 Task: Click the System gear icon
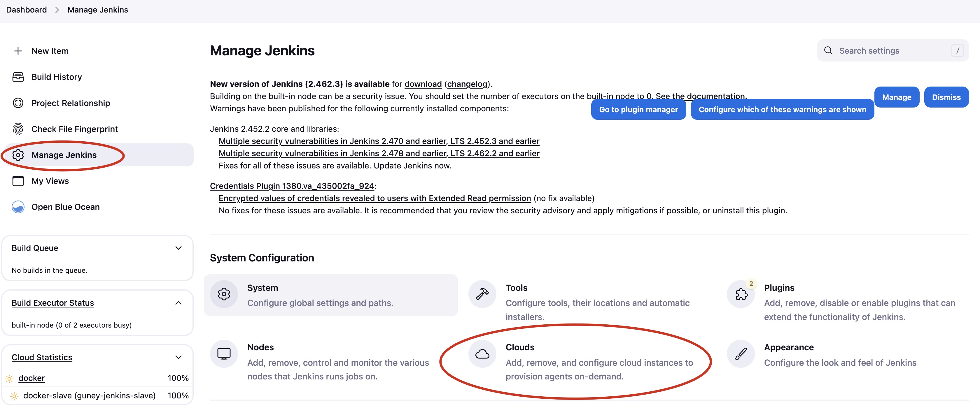(x=224, y=294)
